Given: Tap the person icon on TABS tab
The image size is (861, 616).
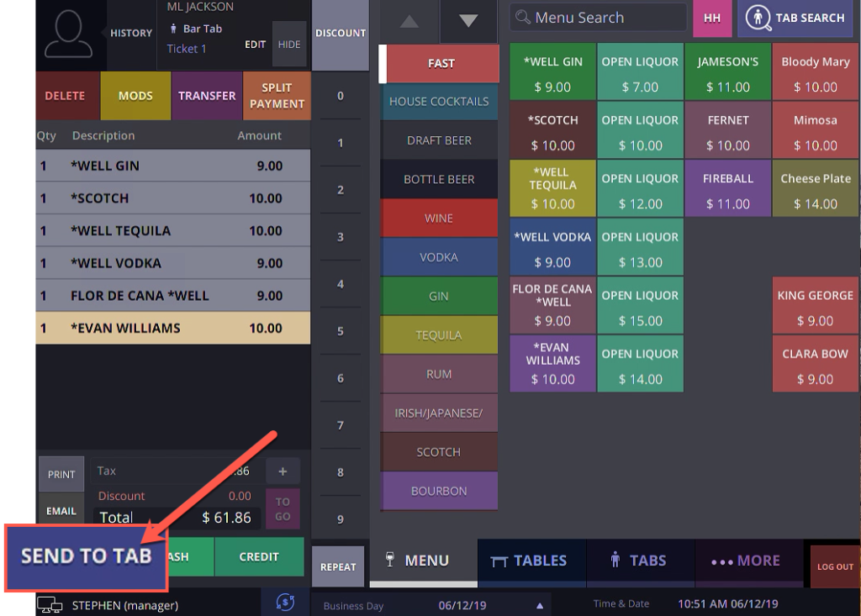Looking at the screenshot, I should tap(615, 560).
